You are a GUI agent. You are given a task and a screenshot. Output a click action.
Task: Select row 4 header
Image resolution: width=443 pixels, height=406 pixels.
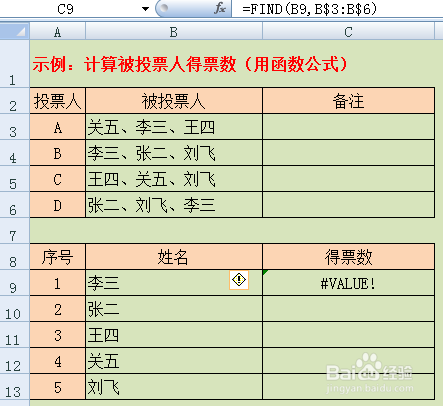(14, 153)
